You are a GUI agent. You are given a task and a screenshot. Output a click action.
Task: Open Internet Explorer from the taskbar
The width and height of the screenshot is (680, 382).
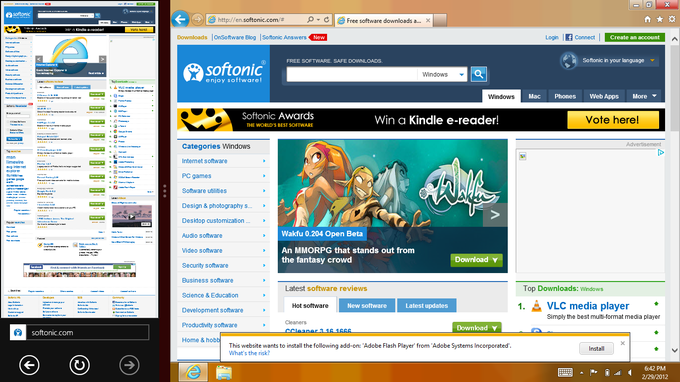[x=193, y=372]
